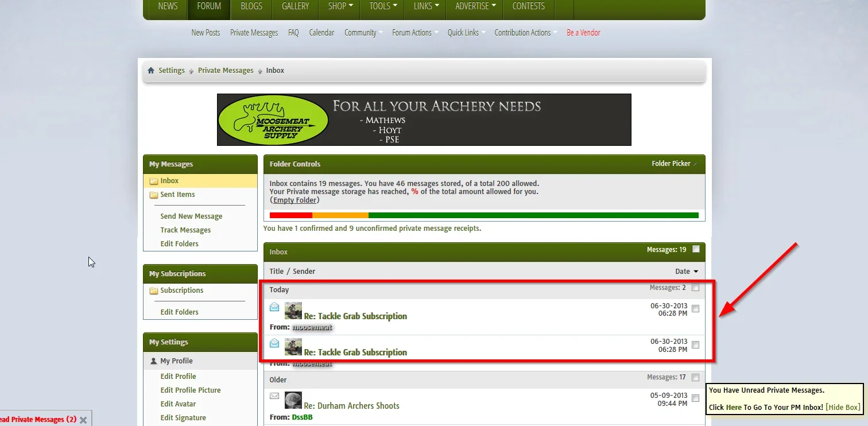The height and width of the screenshot is (426, 868).
Task: Click the home icon in breadcrumb
Action: (x=151, y=71)
